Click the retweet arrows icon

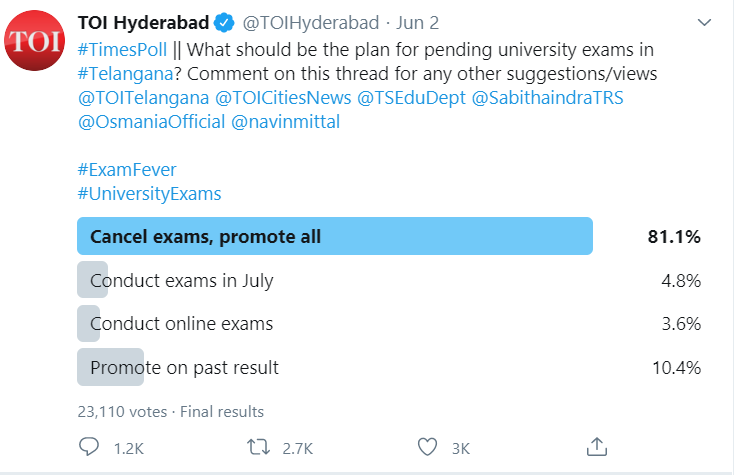click(257, 446)
